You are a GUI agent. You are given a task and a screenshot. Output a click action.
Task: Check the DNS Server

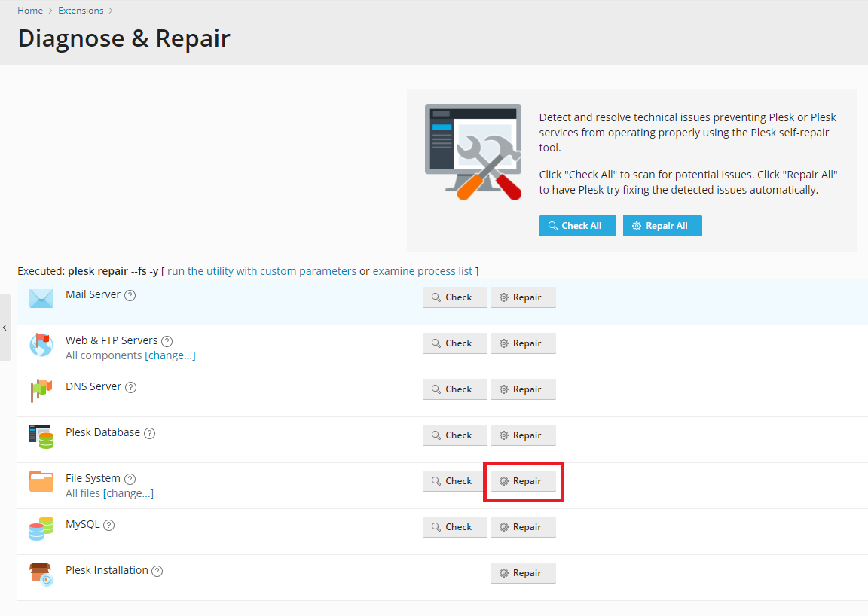(454, 389)
